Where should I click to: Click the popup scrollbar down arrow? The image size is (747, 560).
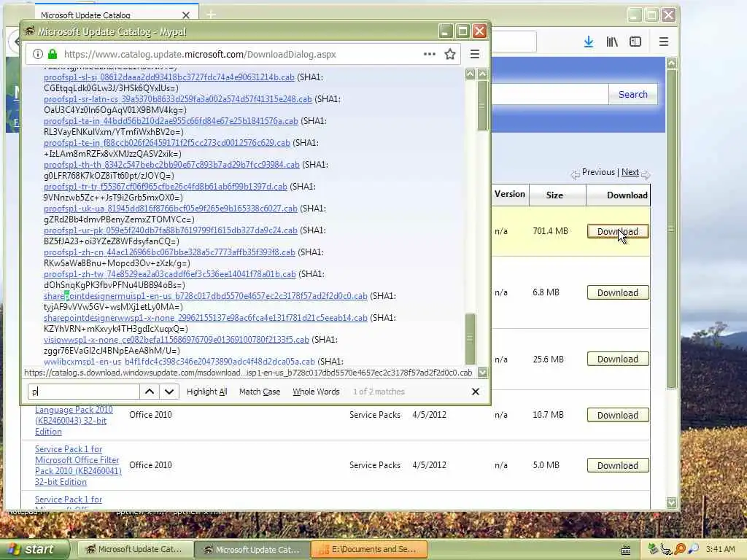pos(483,372)
